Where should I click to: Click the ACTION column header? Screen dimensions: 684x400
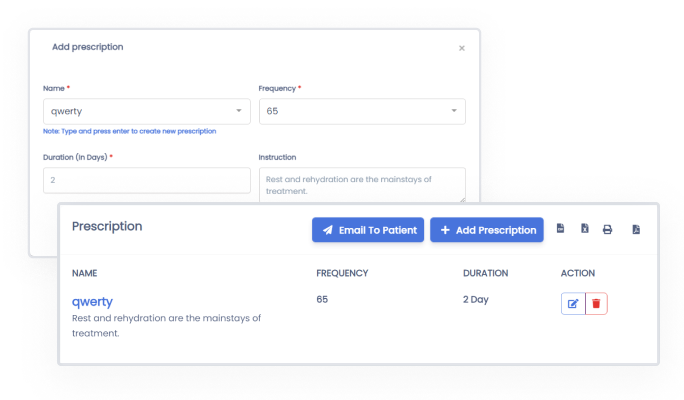coord(579,273)
